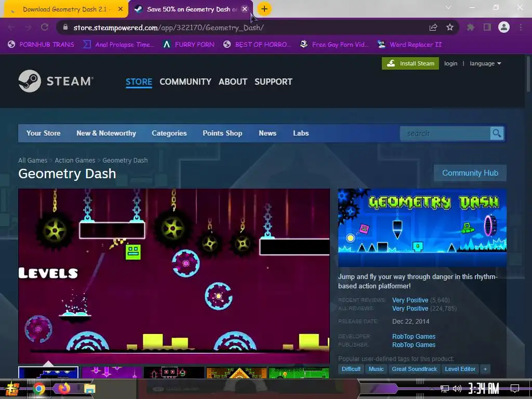The height and width of the screenshot is (399, 532).
Task: Open developer RobTop Games link
Action: point(414,337)
